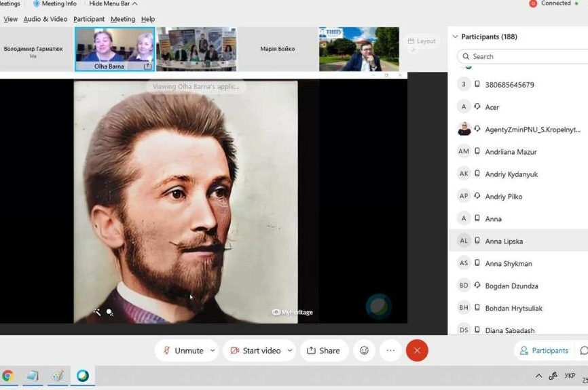
Task: Open the more options ellipsis button
Action: (x=390, y=351)
